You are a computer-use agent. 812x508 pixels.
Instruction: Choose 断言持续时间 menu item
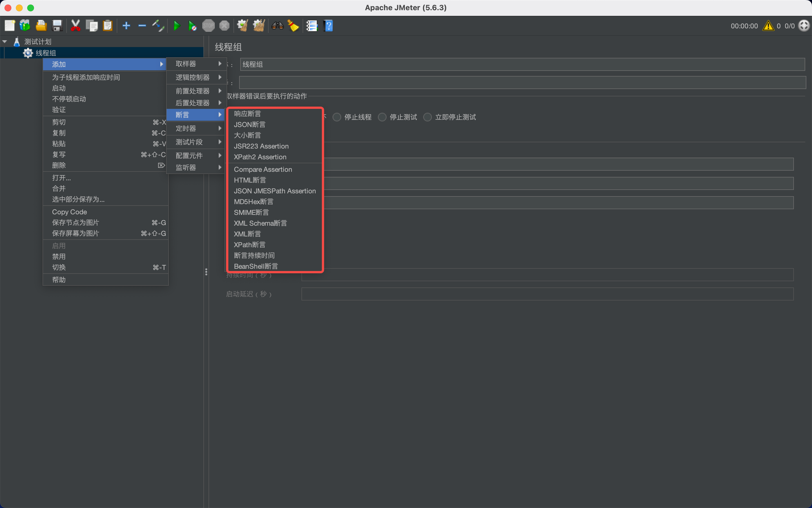(x=275, y=255)
